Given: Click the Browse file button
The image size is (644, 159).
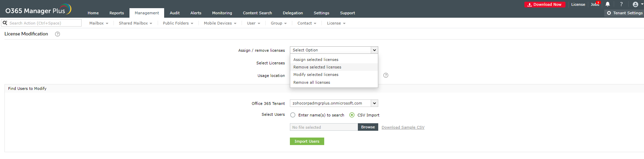Looking at the screenshot, I should (368, 127).
